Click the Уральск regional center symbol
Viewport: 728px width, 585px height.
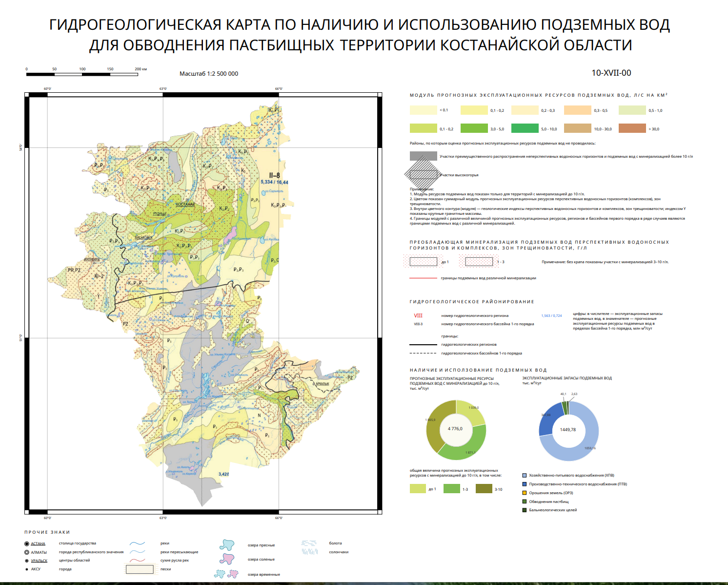click(27, 561)
